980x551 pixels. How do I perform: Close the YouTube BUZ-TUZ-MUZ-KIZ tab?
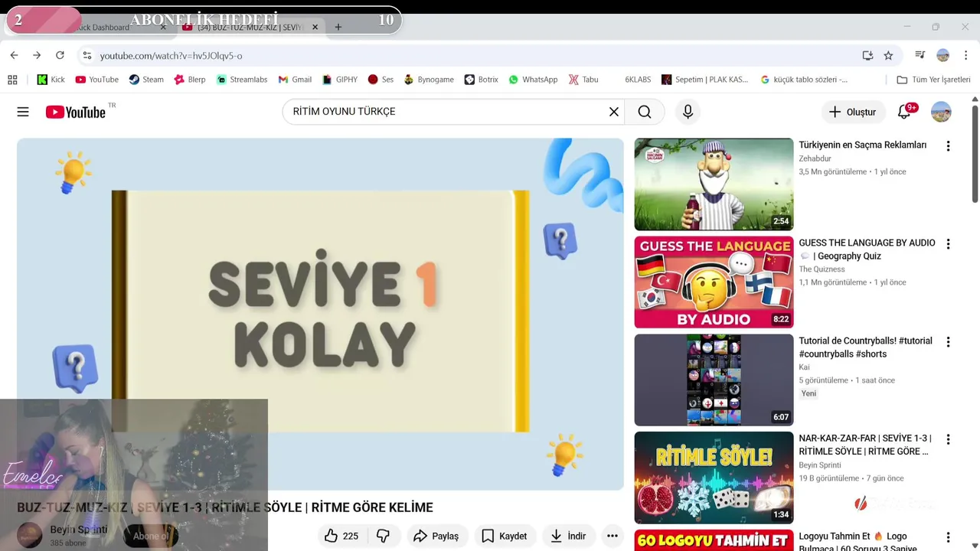point(315,27)
